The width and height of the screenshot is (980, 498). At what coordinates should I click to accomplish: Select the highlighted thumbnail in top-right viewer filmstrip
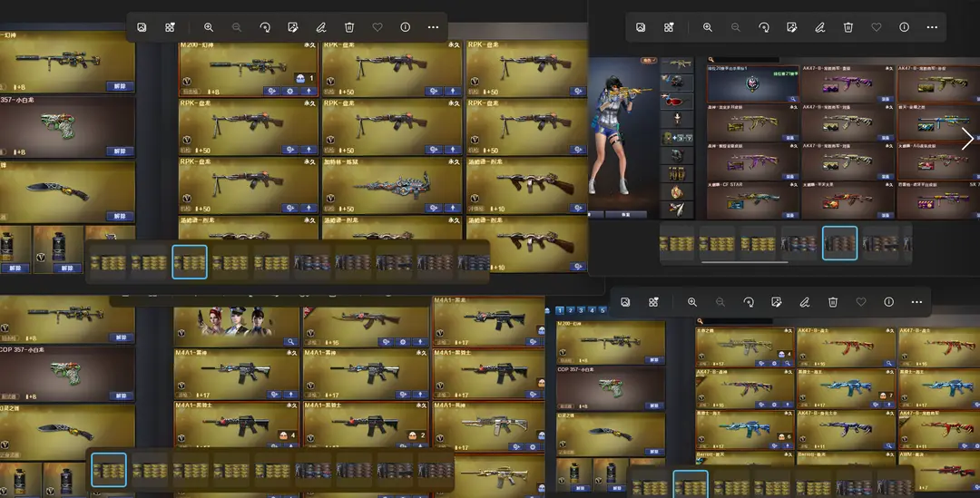tap(839, 243)
